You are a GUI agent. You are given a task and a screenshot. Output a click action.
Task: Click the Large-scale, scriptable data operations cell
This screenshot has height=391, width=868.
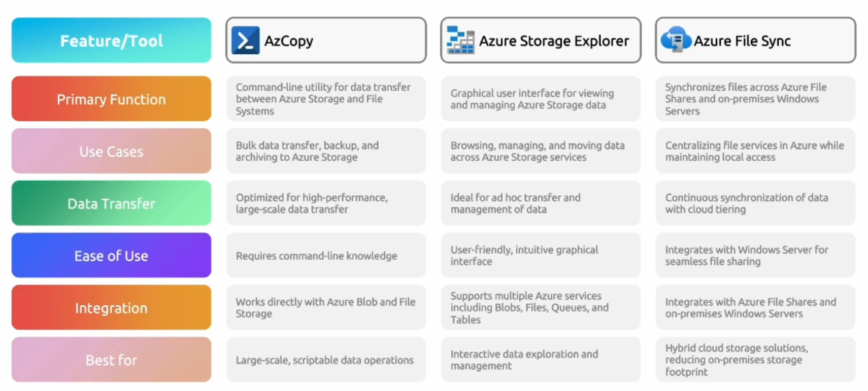326,360
